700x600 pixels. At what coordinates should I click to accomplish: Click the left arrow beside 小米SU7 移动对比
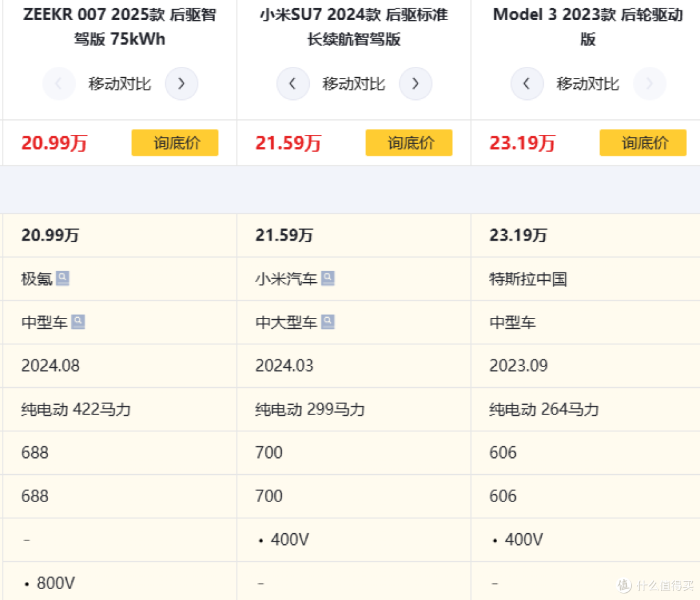[x=293, y=83]
